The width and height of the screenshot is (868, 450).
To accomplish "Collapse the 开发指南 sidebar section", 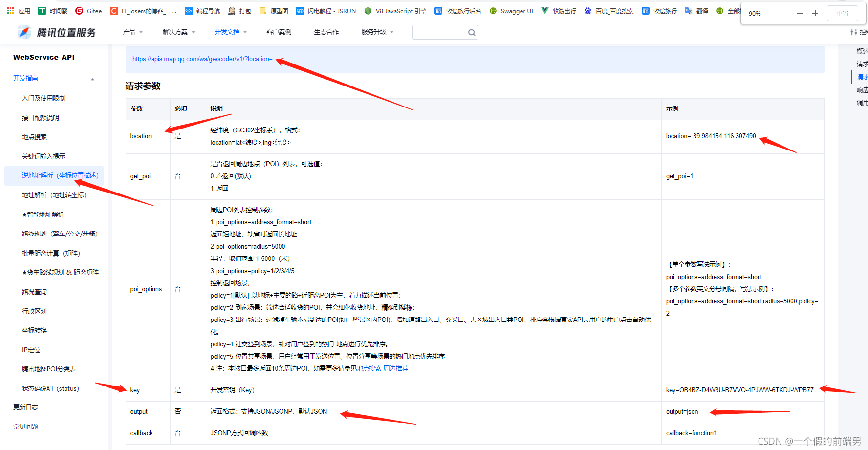I will 92,78.
